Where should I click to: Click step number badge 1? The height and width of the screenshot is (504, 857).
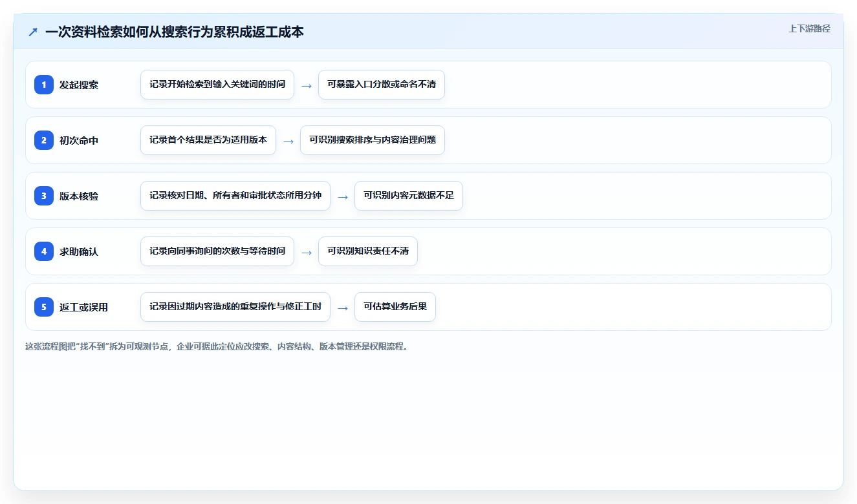point(44,85)
